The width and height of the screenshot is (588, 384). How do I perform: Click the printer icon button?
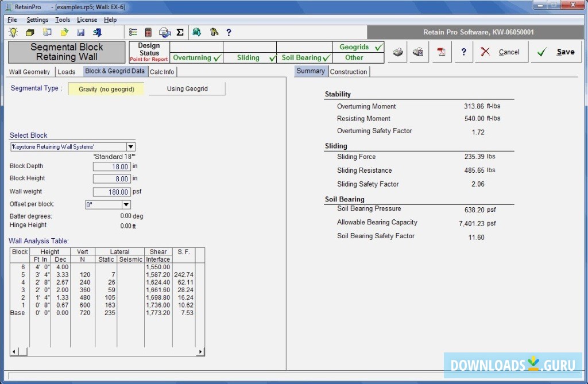[x=397, y=52]
